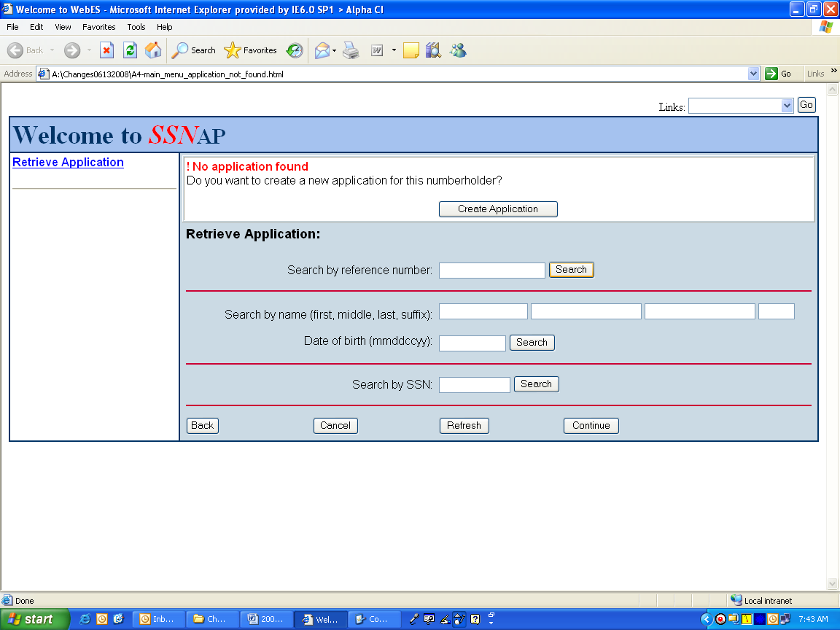
Task: Open the History toolbar icon
Action: [295, 50]
